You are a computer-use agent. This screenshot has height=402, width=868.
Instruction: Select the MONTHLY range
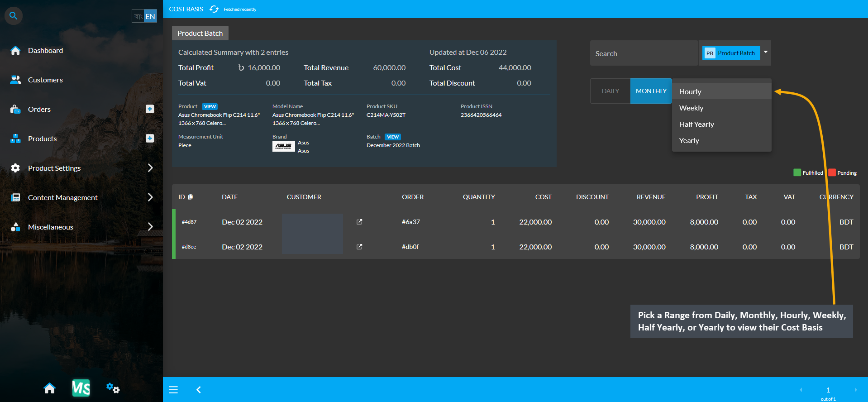pyautogui.click(x=651, y=91)
